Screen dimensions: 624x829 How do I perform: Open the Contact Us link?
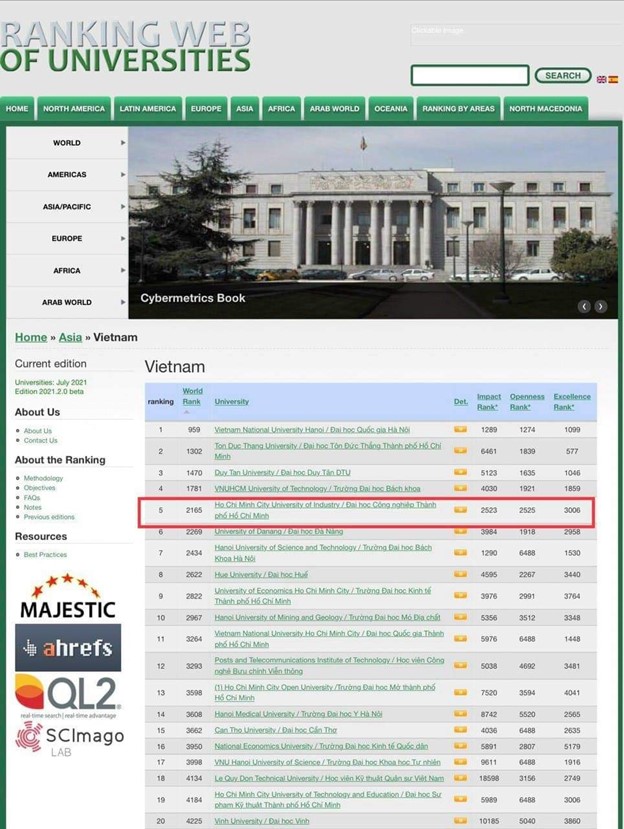pyautogui.click(x=41, y=440)
